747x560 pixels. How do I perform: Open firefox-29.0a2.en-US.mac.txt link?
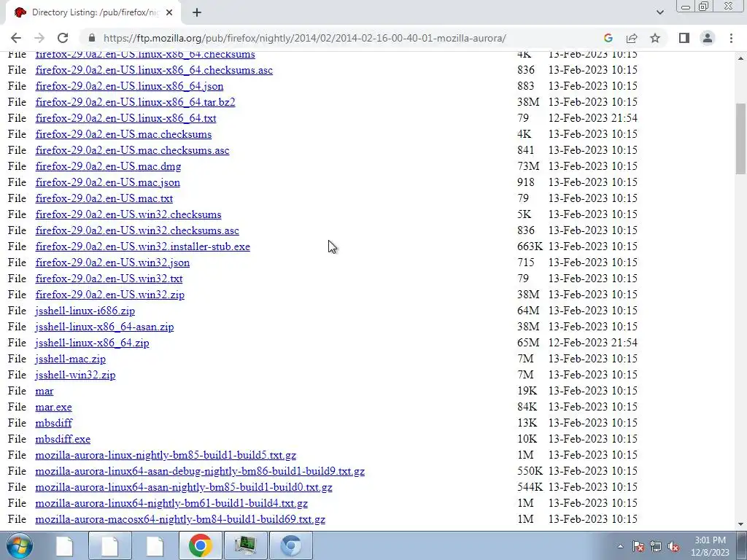(104, 198)
